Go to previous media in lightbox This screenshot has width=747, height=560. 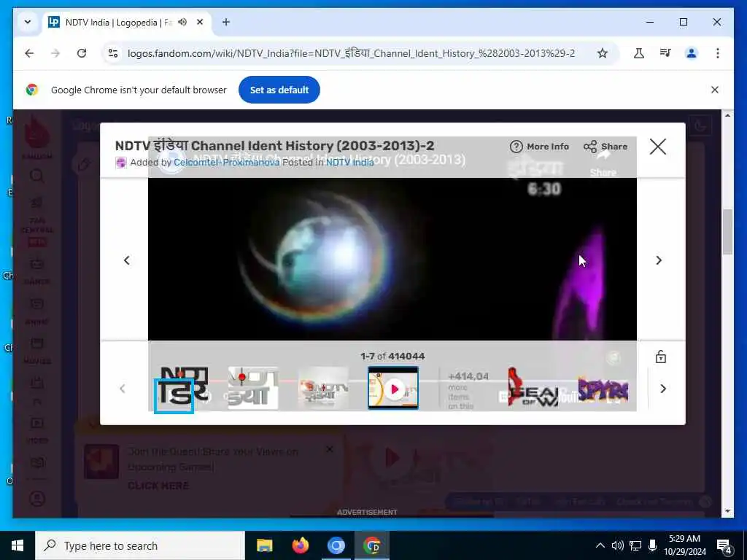[x=127, y=260]
